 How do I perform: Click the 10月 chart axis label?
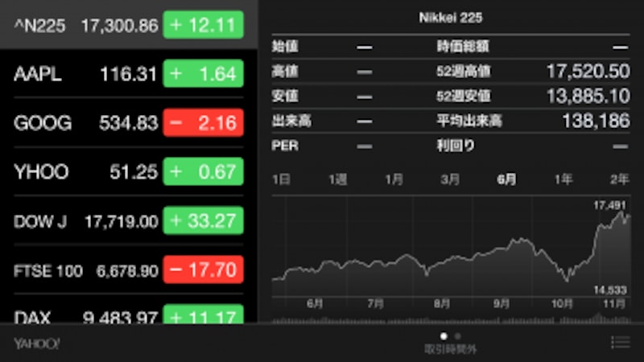point(562,304)
